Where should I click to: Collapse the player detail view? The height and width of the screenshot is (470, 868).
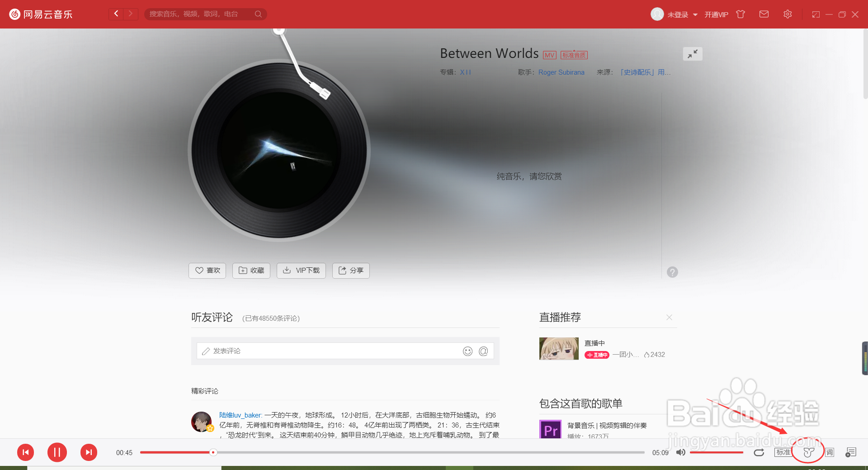coord(693,54)
